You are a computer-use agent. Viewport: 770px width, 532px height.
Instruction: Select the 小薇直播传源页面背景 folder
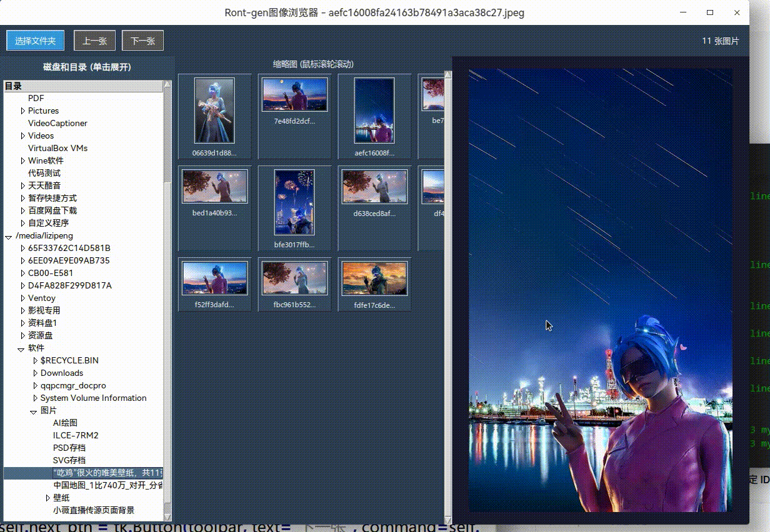[x=93, y=510]
